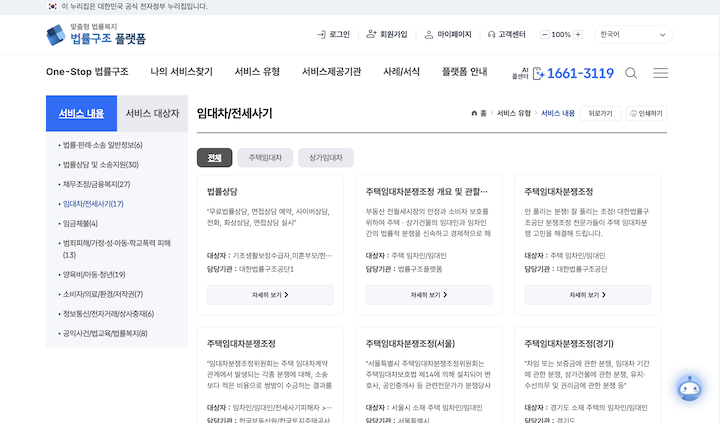Click 자세히 보기 on 대한법률구조공단 분쟁조정 card

point(587,295)
